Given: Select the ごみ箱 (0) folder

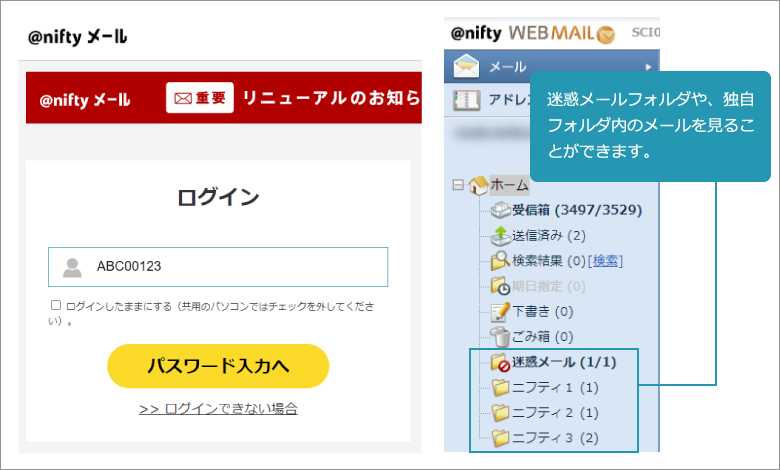Looking at the screenshot, I should click(x=543, y=337).
